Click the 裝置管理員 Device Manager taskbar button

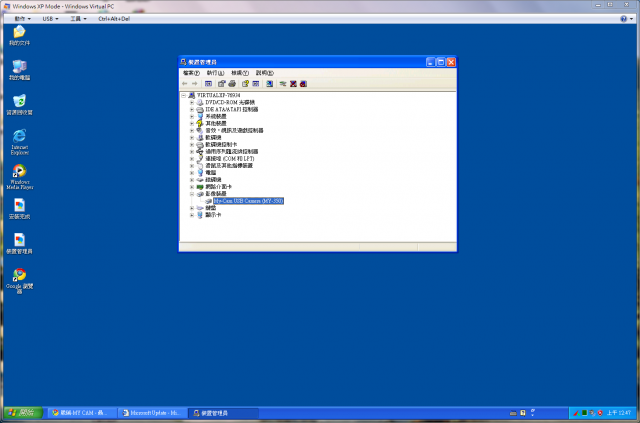click(x=224, y=413)
